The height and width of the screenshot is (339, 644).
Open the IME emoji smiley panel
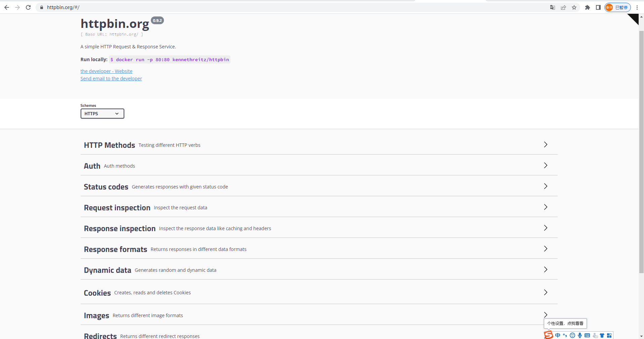tap(572, 335)
